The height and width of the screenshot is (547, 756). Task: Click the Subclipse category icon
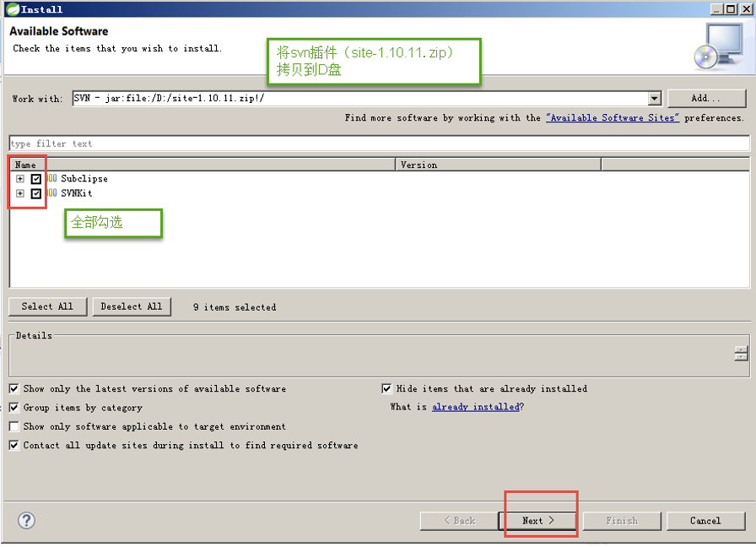coord(52,178)
